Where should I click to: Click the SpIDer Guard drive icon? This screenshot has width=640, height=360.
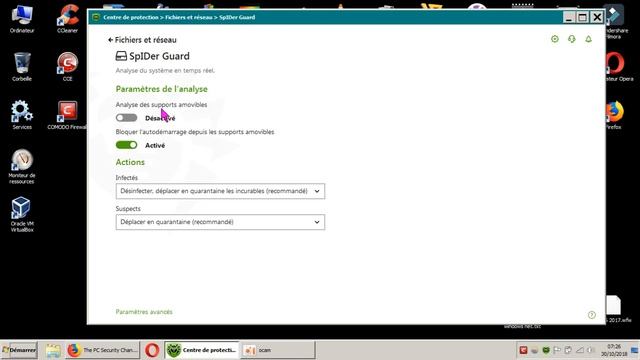click(121, 56)
